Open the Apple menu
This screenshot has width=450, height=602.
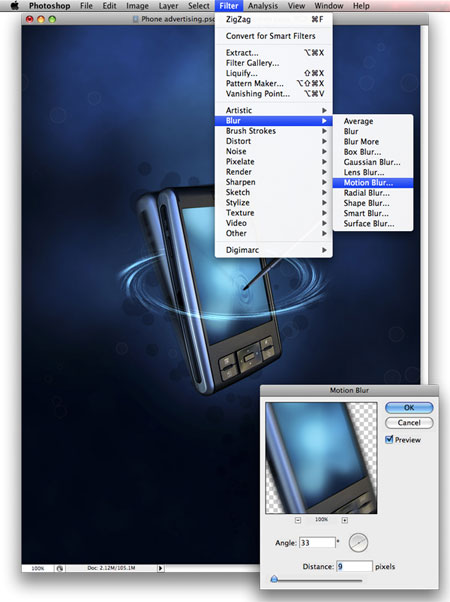(x=15, y=6)
